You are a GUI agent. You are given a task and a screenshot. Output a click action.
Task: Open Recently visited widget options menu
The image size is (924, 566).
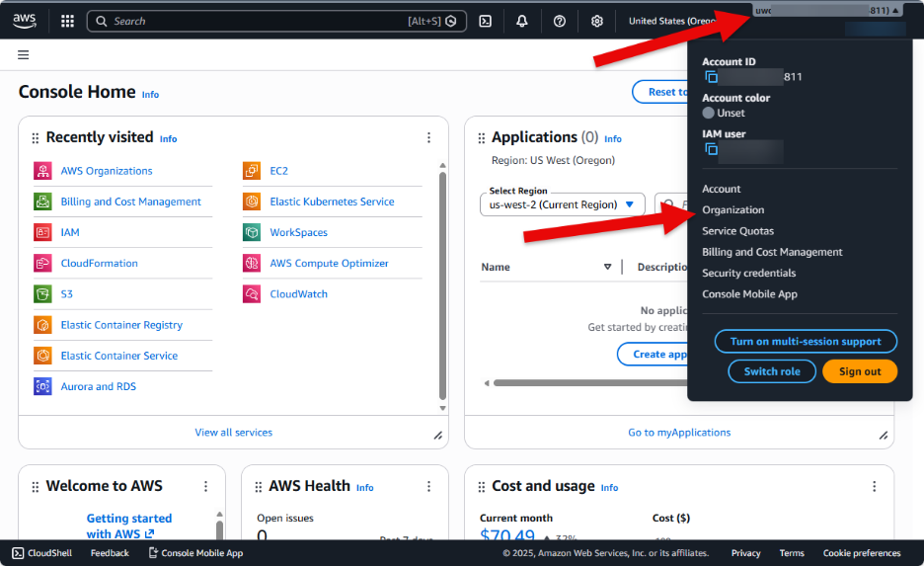click(x=429, y=137)
